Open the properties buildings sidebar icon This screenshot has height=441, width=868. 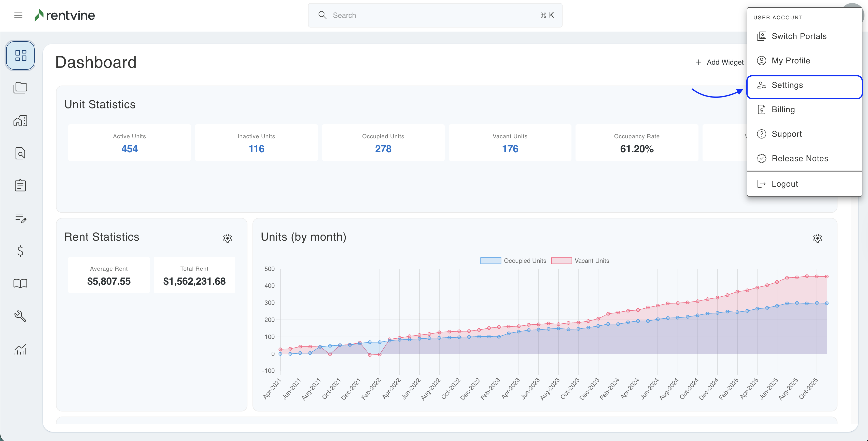pos(20,120)
